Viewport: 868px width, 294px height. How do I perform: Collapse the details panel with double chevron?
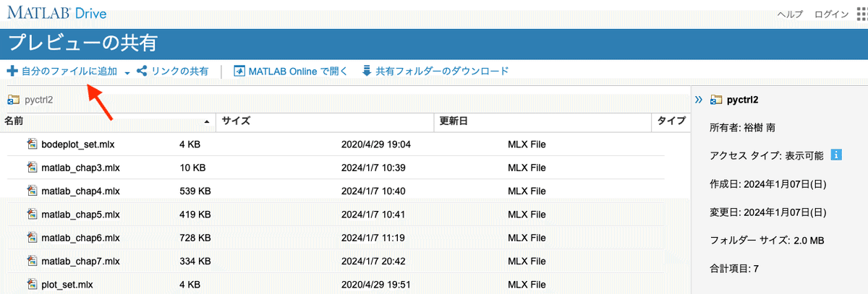(699, 100)
